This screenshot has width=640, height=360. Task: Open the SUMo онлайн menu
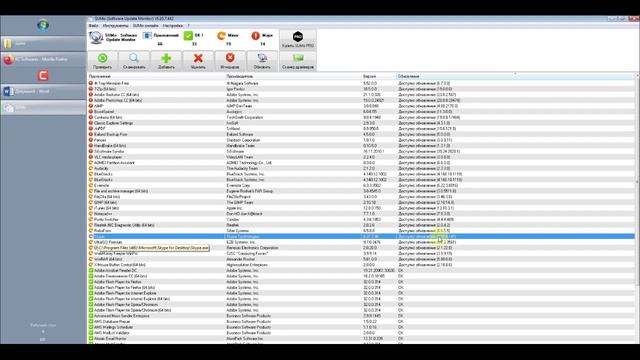click(145, 26)
